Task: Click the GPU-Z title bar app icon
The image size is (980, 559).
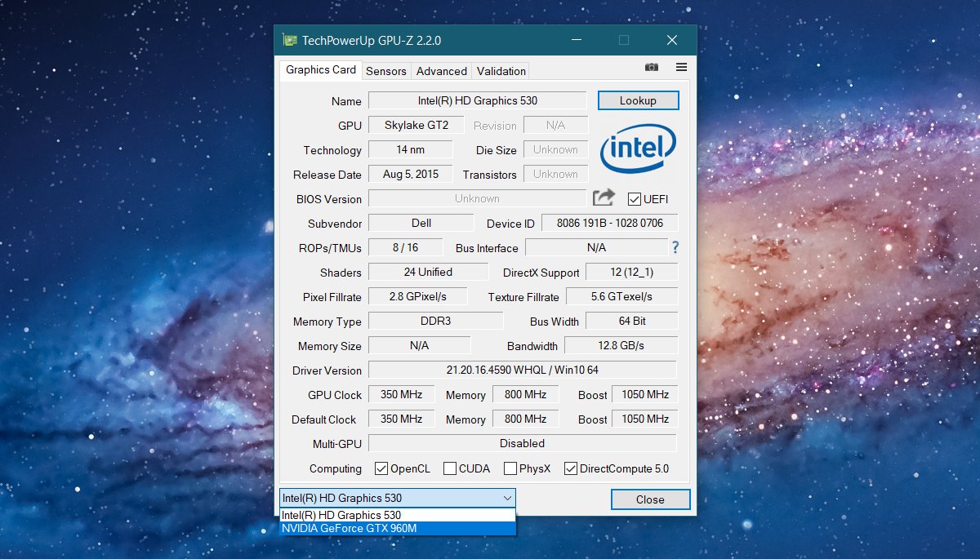Action: 289,40
